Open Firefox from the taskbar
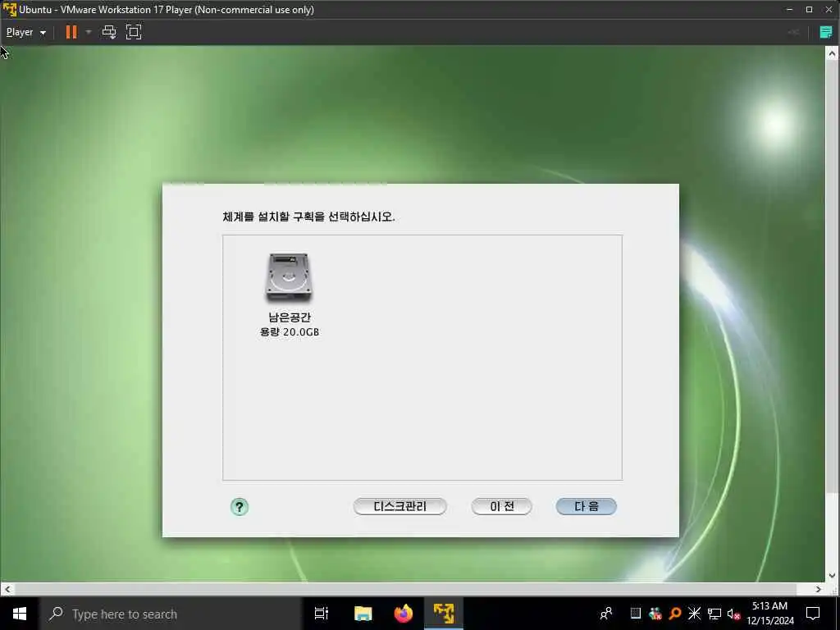 pos(404,614)
